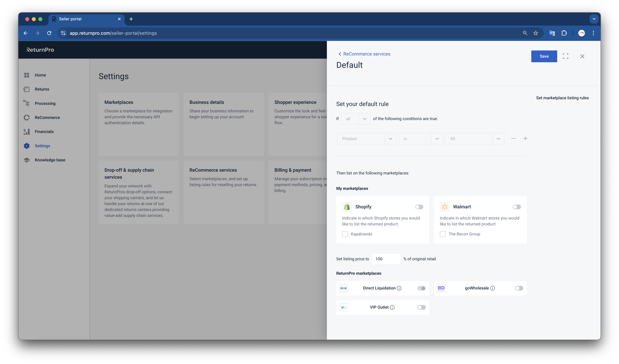Open the 'all' conditions dropdown
Viewport: 619px width, 364px height.
pos(356,119)
